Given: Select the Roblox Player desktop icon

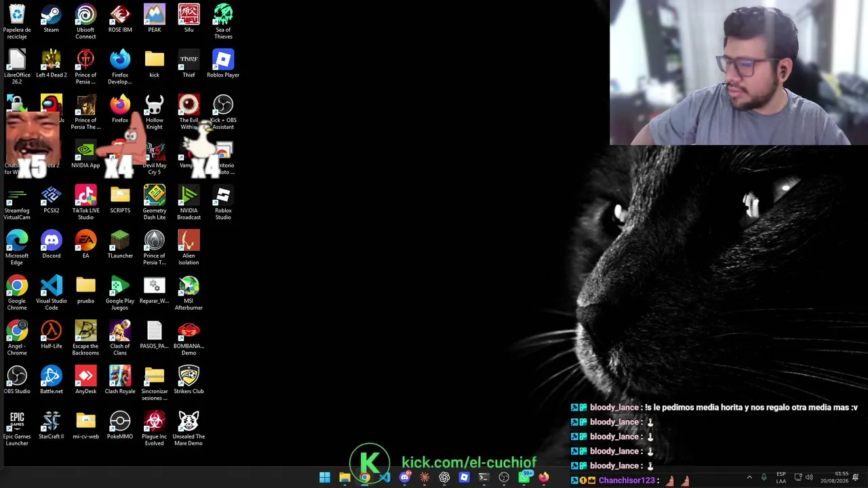Looking at the screenshot, I should point(223,64).
